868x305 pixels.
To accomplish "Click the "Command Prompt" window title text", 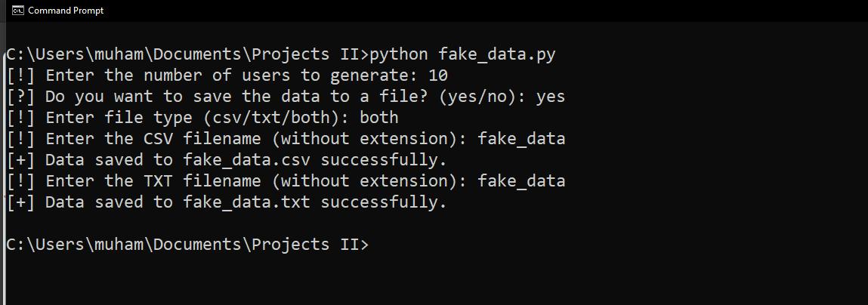I will 66,11.
